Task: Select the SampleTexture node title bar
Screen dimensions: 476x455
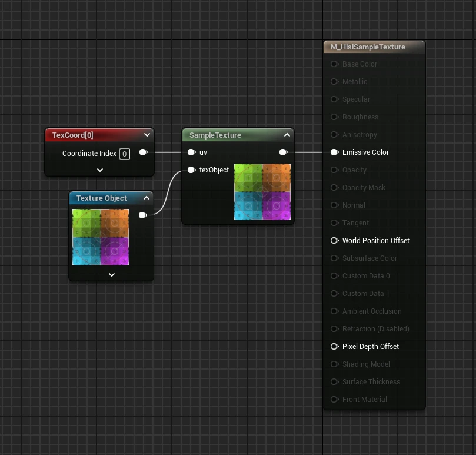Action: [x=224, y=135]
